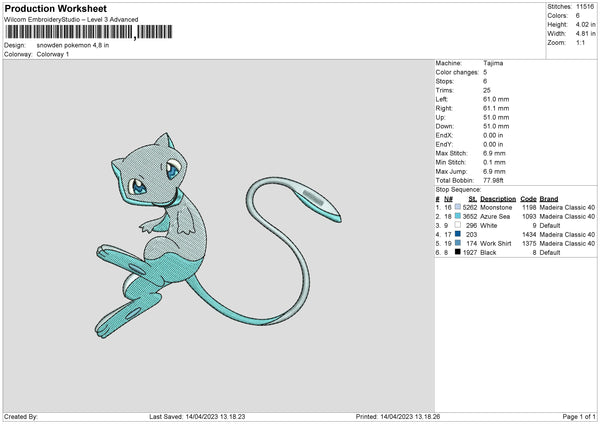Click the "N#" column header

448,199
